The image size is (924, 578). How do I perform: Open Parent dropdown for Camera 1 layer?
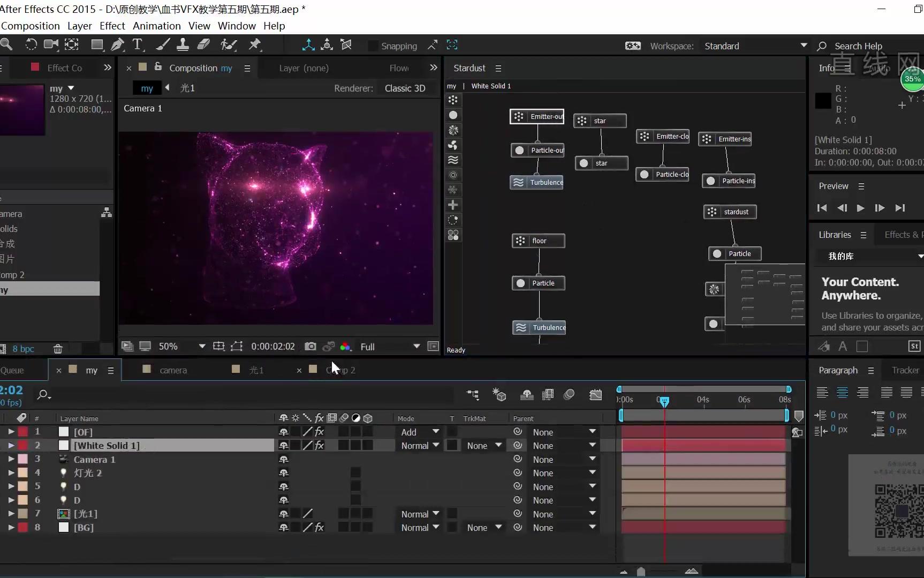point(564,459)
